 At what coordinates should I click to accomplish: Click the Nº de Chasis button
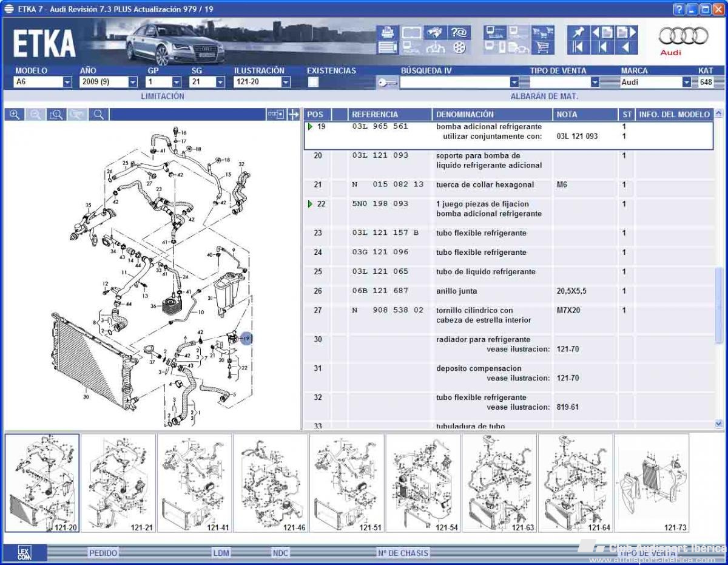(x=403, y=553)
